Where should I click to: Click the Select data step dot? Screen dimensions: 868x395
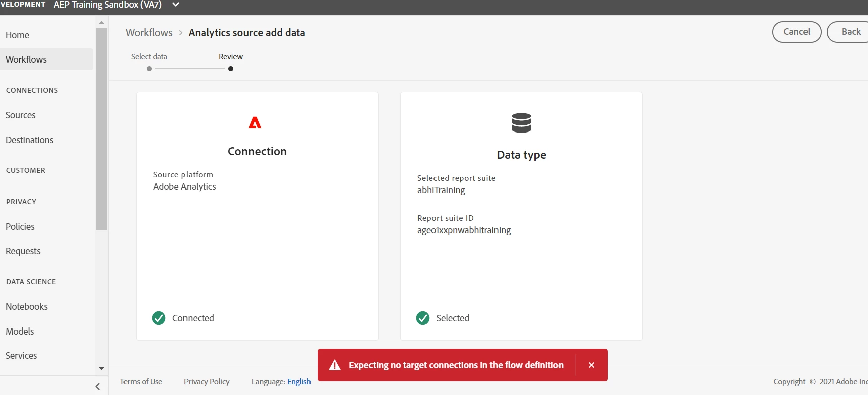(x=149, y=69)
